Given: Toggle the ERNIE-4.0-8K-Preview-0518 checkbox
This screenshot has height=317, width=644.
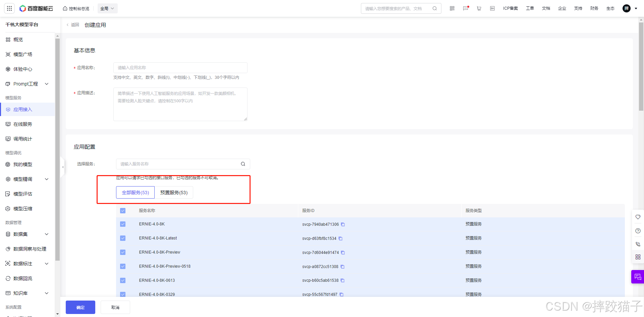Looking at the screenshot, I should tap(123, 266).
